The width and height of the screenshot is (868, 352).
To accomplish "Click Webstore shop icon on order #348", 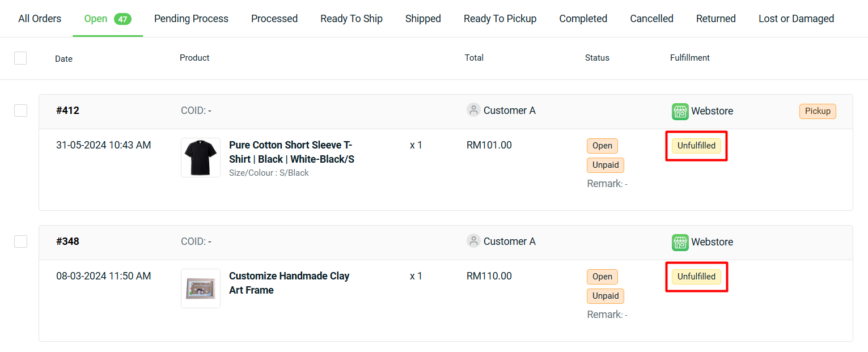I will pyautogui.click(x=680, y=243).
